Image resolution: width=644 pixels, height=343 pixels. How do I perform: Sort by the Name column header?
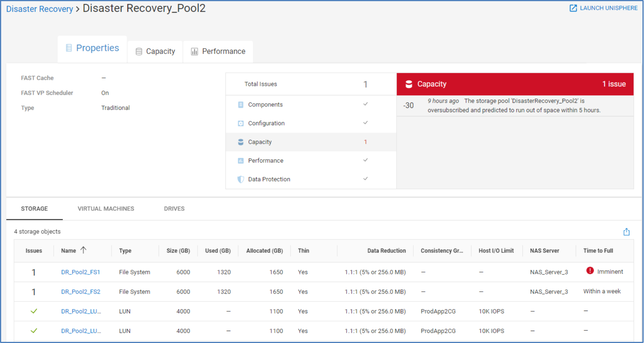69,251
